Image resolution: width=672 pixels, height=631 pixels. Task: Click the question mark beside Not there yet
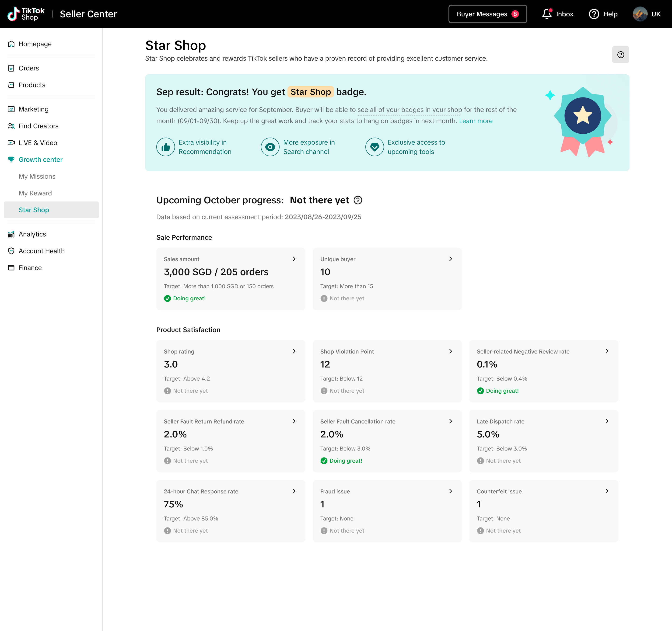pos(358,200)
